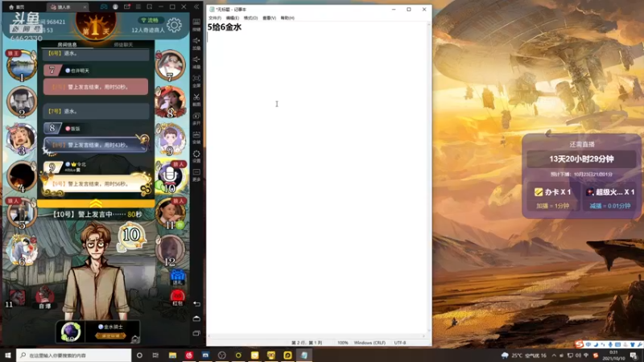This screenshot has width=644, height=362.
Task: Select player 3 avatar
Action: [22, 138]
